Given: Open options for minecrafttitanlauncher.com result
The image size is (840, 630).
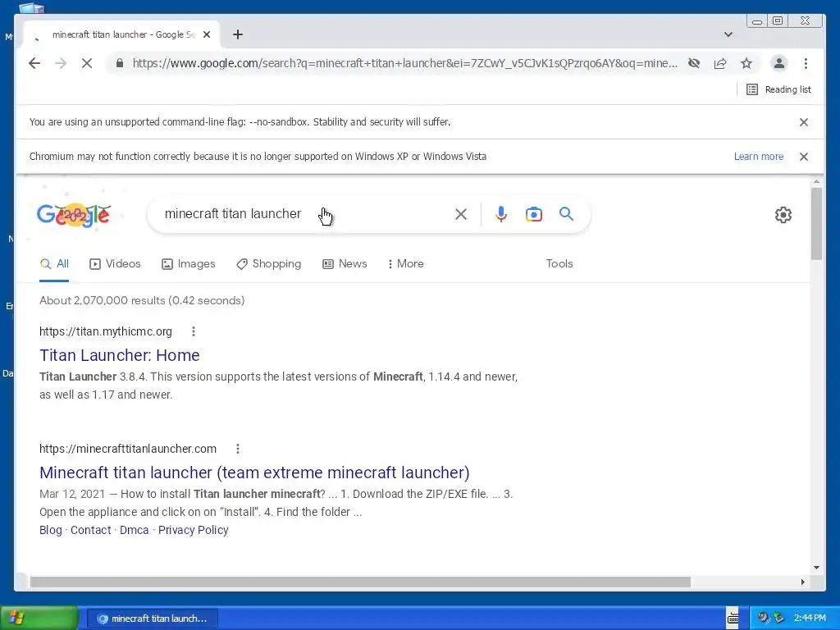Looking at the screenshot, I should coord(238,449).
